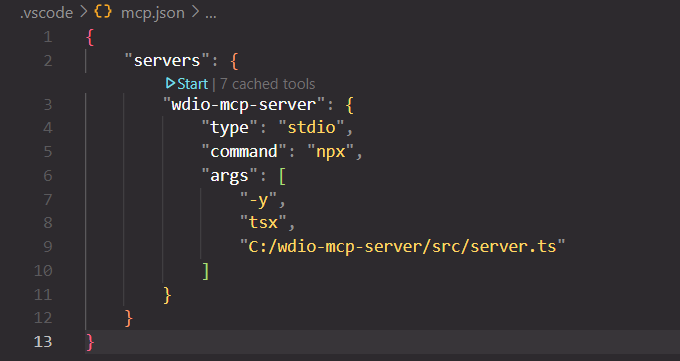Click the "servers" key text
Image resolution: width=680 pixels, height=361 pixels.
tap(167, 60)
